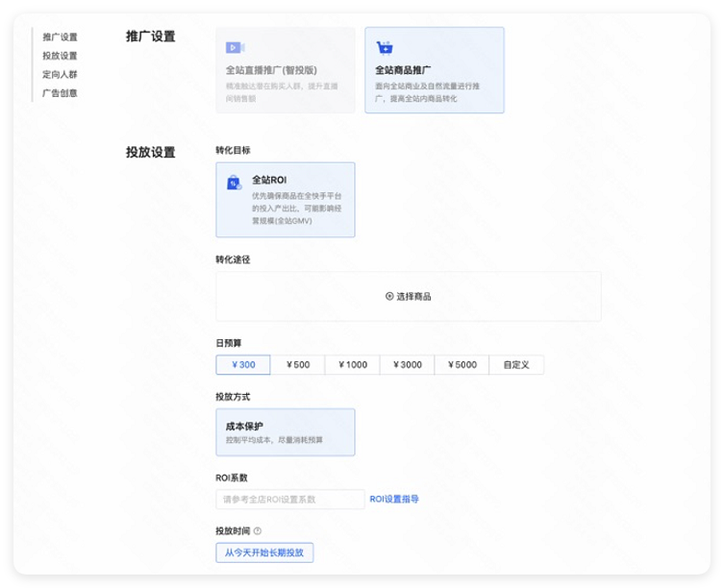Jump to 投放设置 in side navigation
The width and height of the screenshot is (724, 588).
[60, 56]
